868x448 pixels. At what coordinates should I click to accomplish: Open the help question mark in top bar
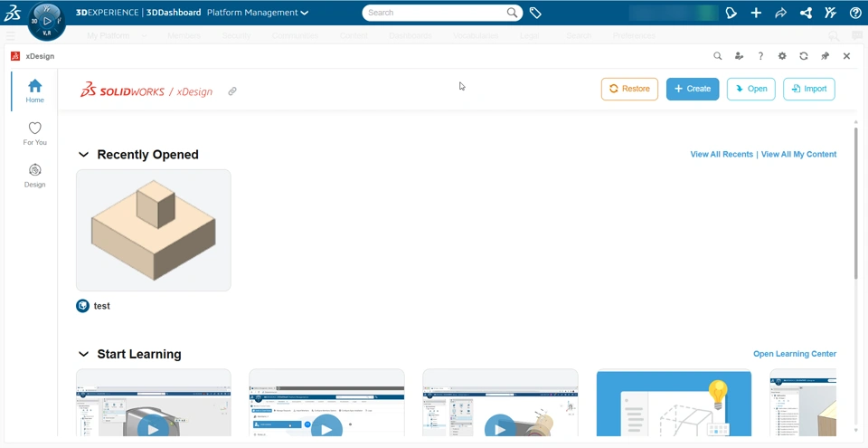pos(855,13)
